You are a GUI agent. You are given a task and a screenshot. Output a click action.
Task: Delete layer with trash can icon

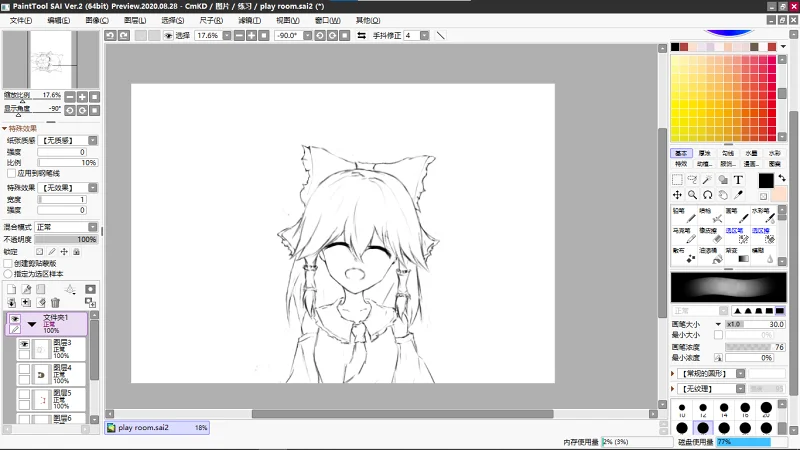point(56,303)
